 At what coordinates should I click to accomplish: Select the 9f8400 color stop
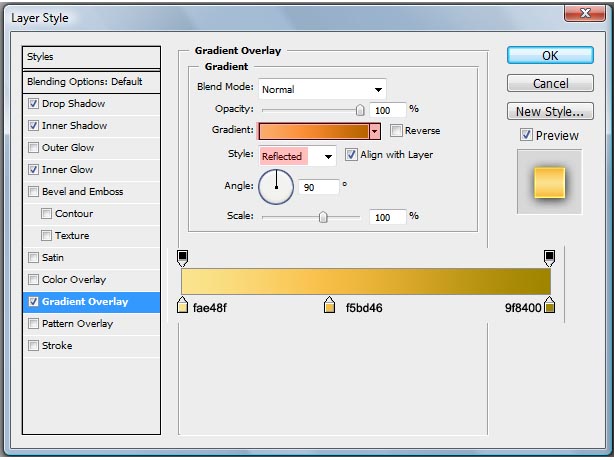click(550, 305)
